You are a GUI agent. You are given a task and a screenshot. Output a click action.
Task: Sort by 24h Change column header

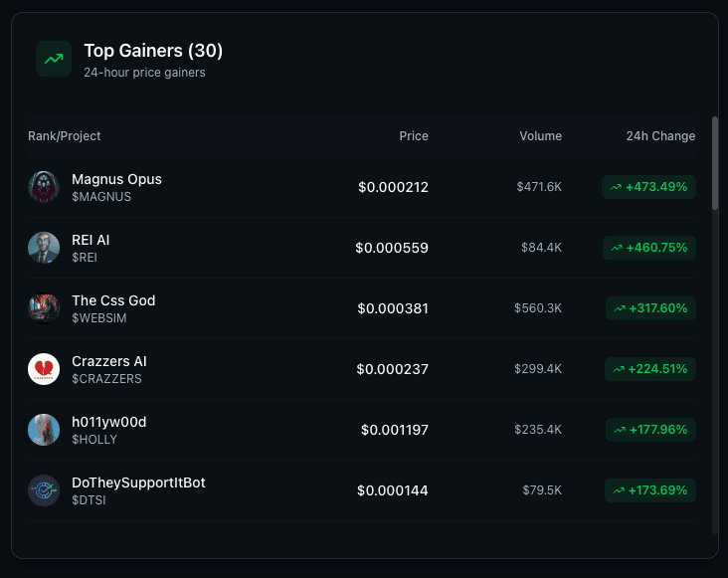[660, 136]
